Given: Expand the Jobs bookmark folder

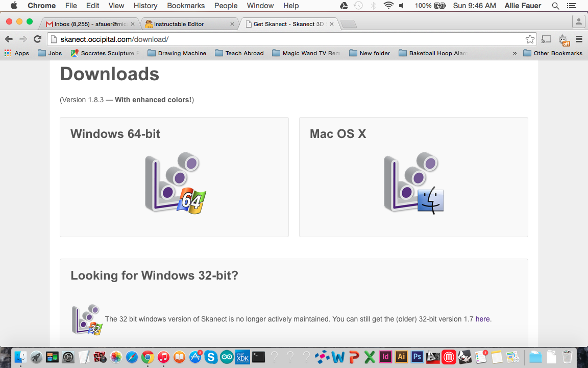Looking at the screenshot, I should coord(50,53).
